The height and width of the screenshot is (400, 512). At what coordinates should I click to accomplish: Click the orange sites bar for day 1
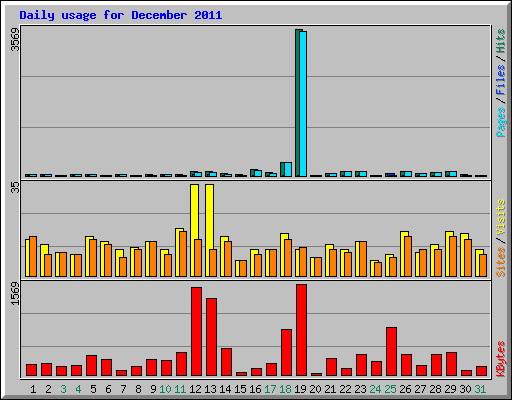pyautogui.click(x=33, y=257)
